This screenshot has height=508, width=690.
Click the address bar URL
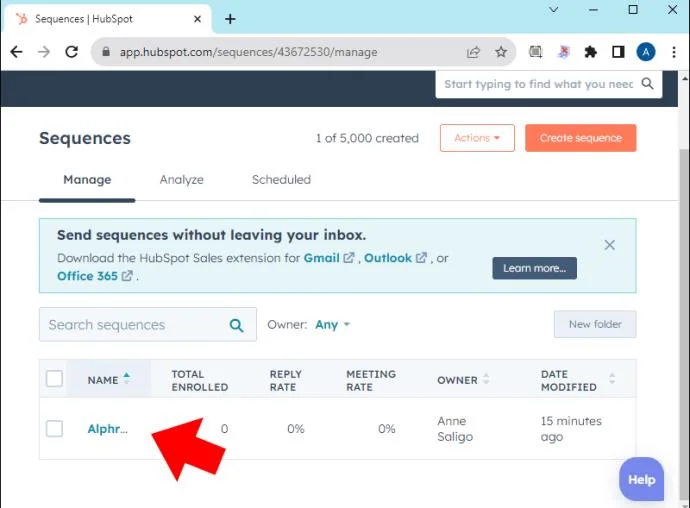point(248,52)
